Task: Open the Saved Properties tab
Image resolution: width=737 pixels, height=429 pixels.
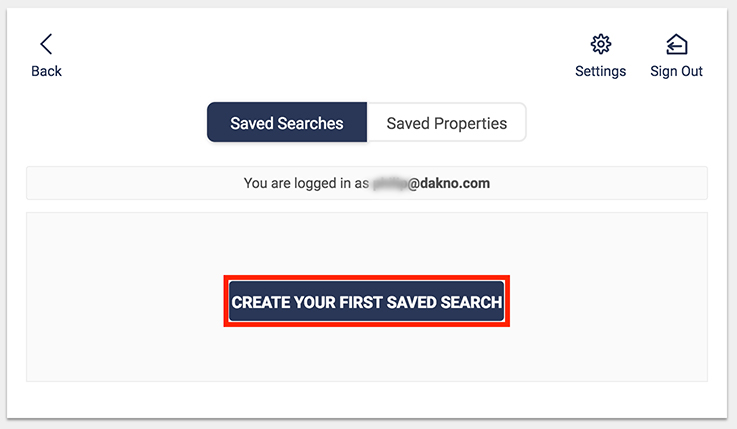Action: point(447,122)
